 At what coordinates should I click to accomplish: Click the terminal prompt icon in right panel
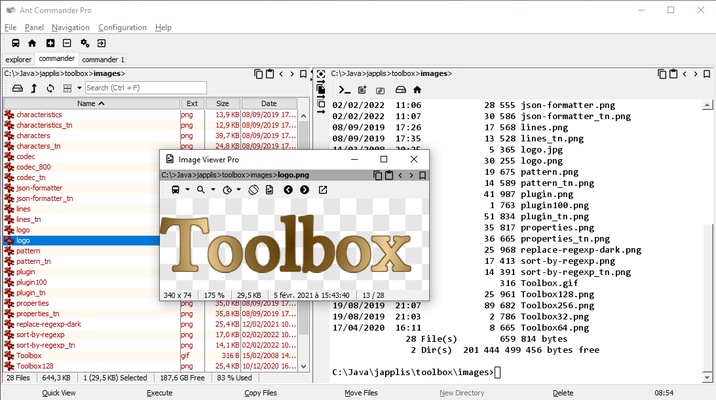345,90
